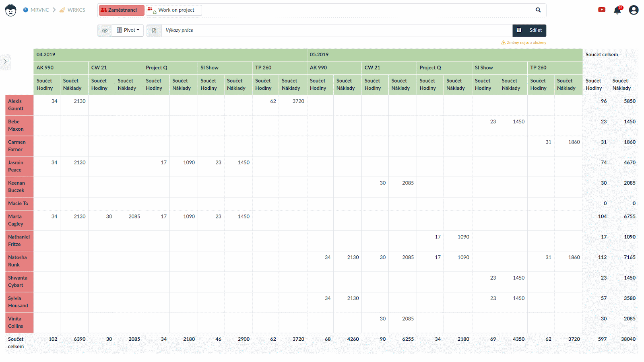
Task: Select the Sylvia Housand row header
Action: click(19, 302)
